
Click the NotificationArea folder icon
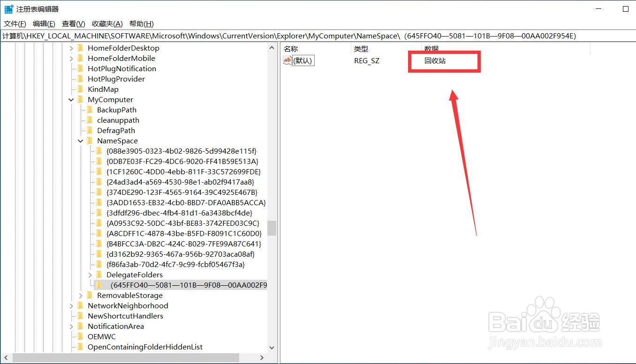(x=80, y=326)
